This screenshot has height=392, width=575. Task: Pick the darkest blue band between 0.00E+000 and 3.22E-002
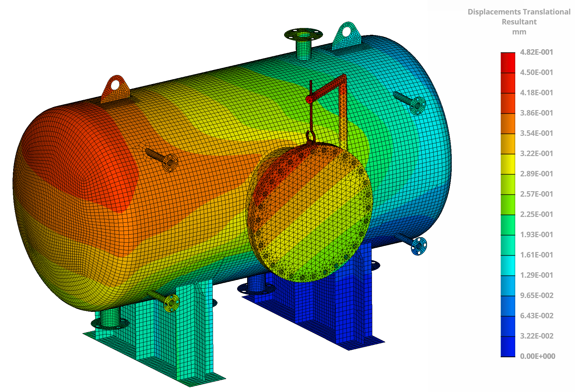click(x=508, y=346)
